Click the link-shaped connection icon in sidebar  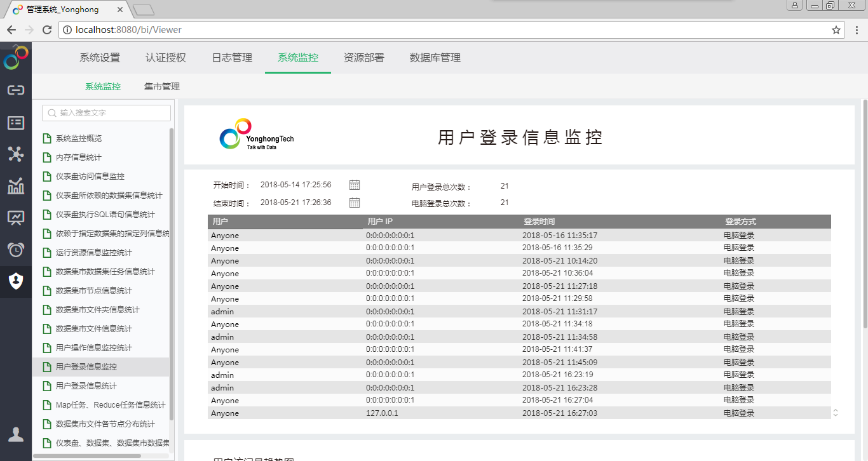click(15, 90)
